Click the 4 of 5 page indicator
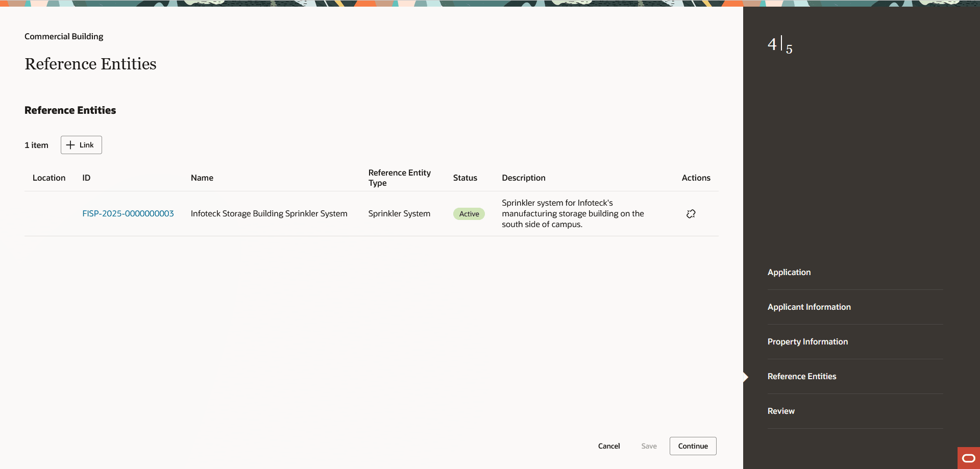This screenshot has height=469, width=980. (x=779, y=45)
